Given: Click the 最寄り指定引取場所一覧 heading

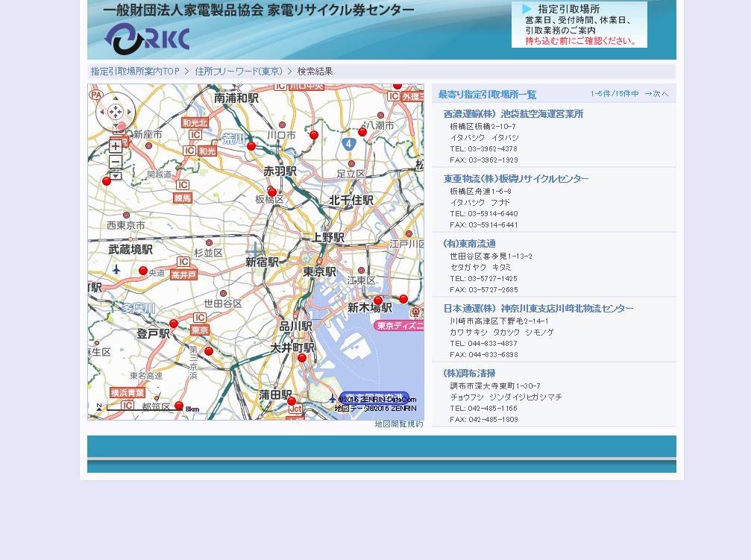Looking at the screenshot, I should point(487,95).
